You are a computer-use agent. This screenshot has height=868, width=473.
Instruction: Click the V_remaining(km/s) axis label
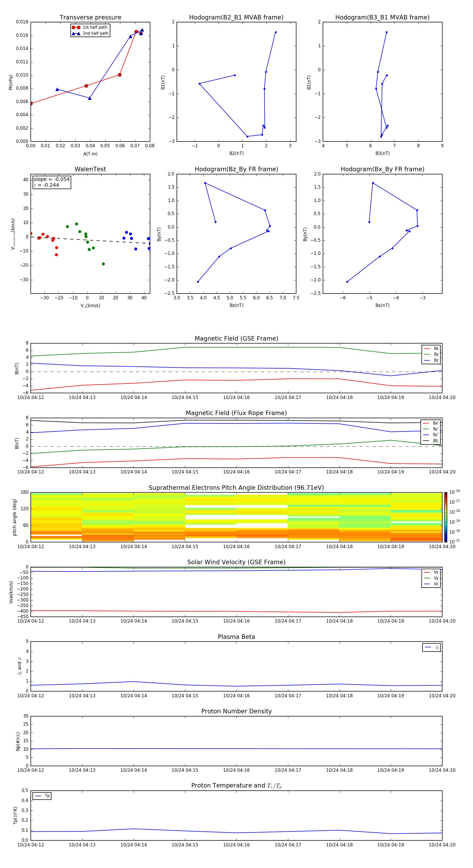[13, 234]
